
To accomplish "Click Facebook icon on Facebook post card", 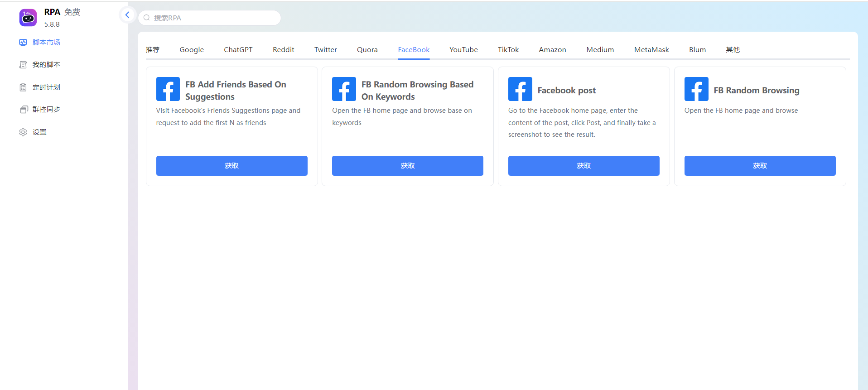I will click(520, 89).
